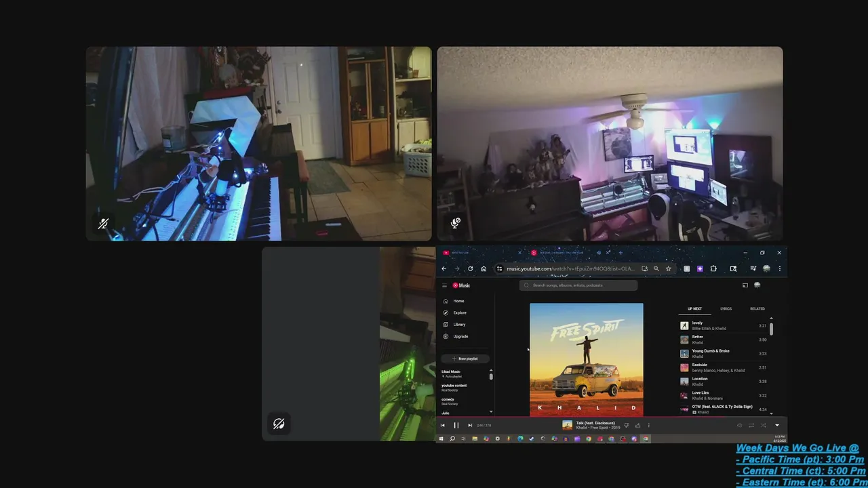Click the song progress bar above the player controls
Screen dimensions: 868x488
pyautogui.click(x=611, y=418)
